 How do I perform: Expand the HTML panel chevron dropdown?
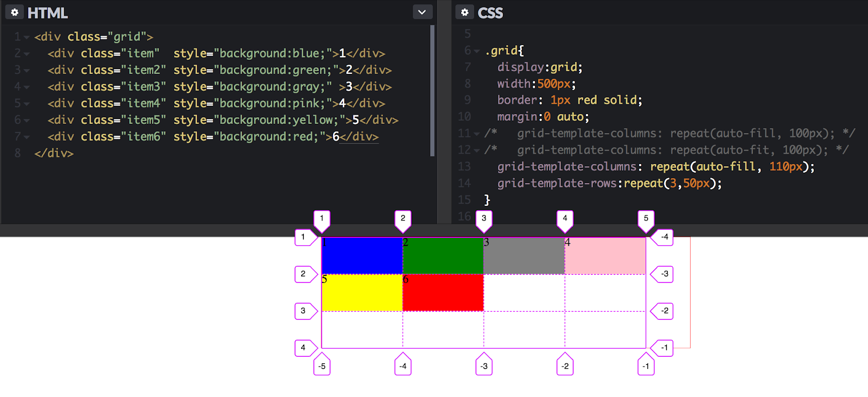pos(422,12)
